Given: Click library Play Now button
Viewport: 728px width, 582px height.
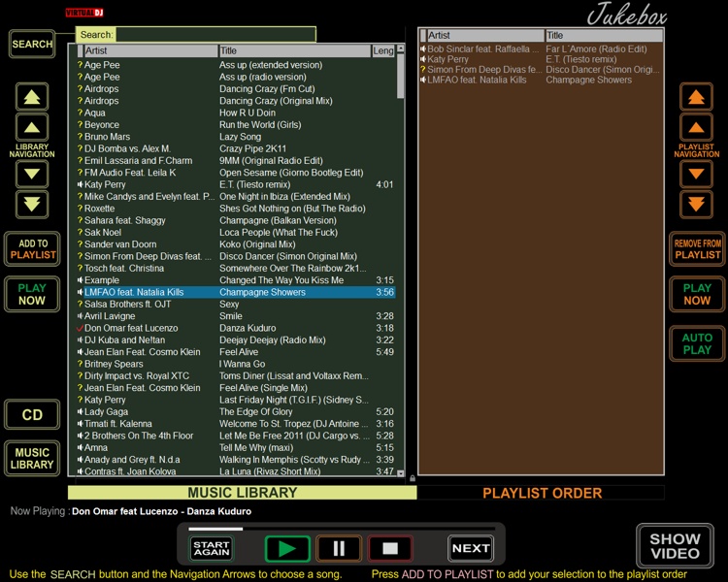Looking at the screenshot, I should [x=32, y=294].
